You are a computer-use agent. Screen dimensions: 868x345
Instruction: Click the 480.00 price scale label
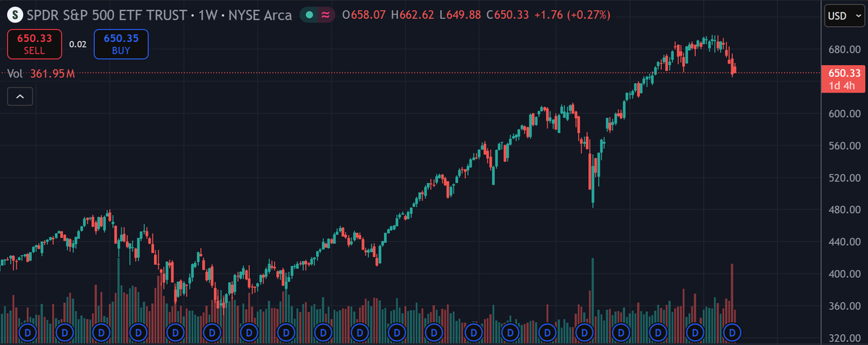[x=843, y=210]
